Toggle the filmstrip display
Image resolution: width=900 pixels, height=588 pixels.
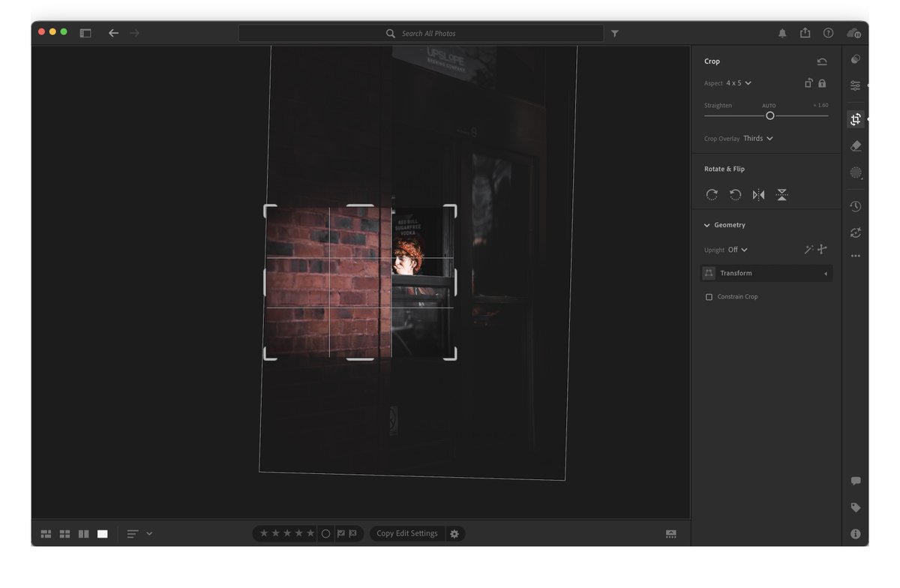tap(670, 534)
